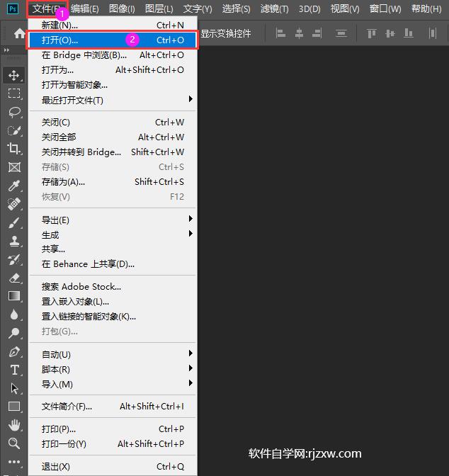
Task: Choose 新建(N)... from File menu
Action: tap(113, 25)
